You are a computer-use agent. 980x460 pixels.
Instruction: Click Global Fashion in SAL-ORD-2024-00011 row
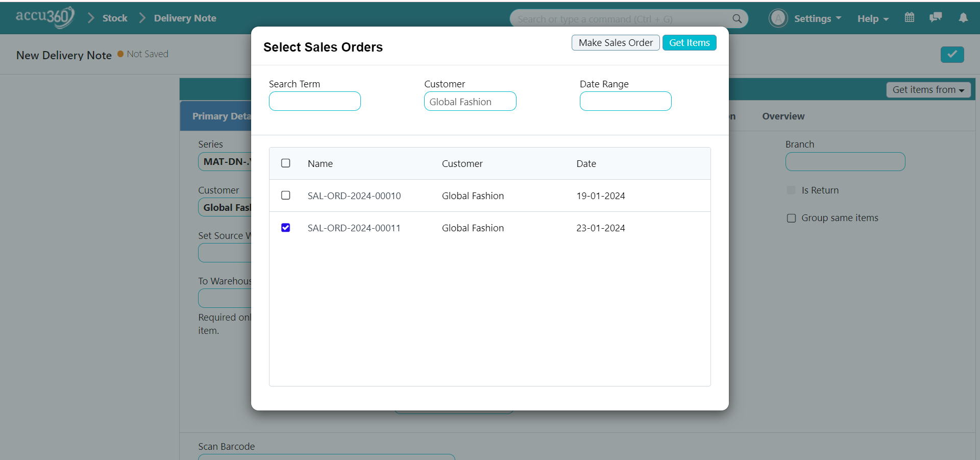(x=473, y=228)
